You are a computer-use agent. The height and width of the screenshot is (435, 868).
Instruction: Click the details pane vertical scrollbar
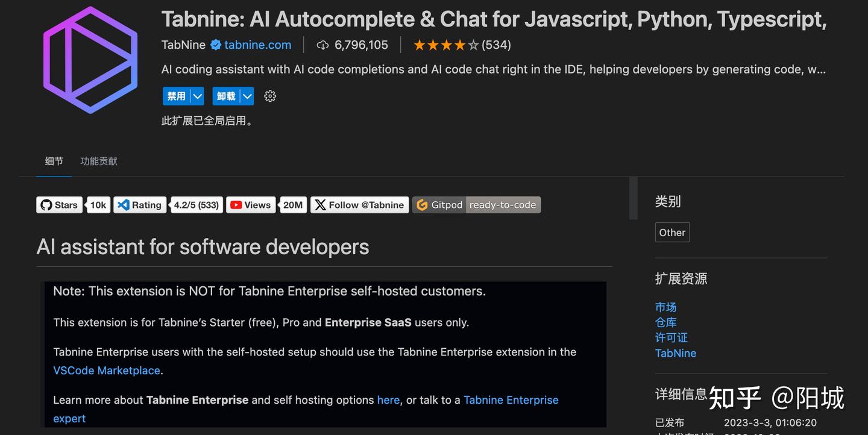coord(633,199)
